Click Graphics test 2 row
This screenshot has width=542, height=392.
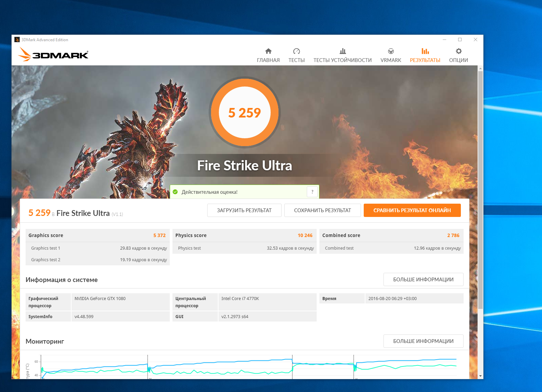tap(97, 260)
